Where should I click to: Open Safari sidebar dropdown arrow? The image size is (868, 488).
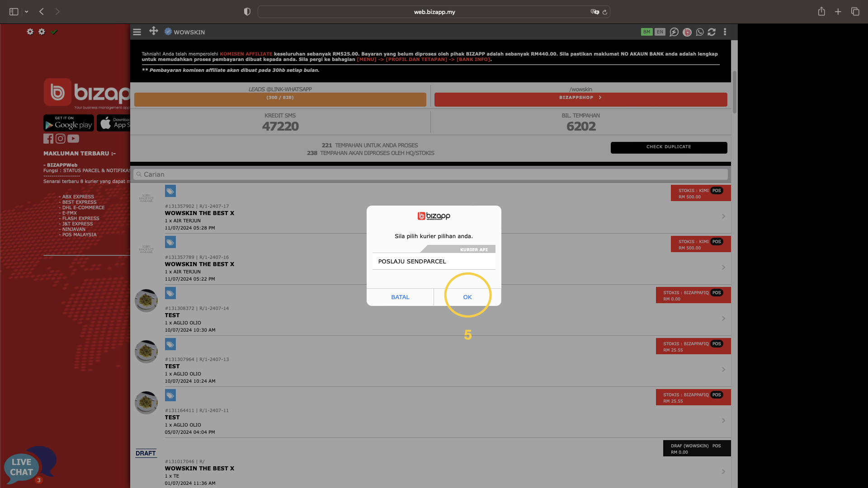pyautogui.click(x=27, y=12)
